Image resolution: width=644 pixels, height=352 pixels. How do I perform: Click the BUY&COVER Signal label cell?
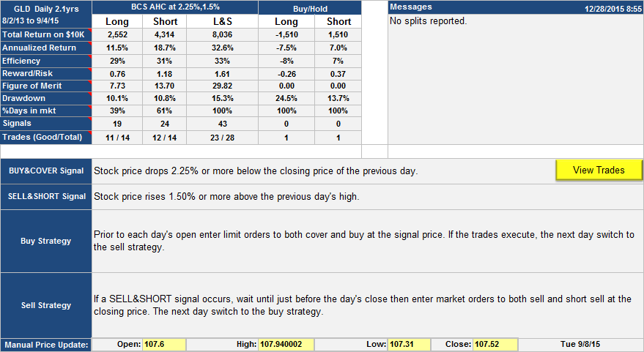click(46, 171)
